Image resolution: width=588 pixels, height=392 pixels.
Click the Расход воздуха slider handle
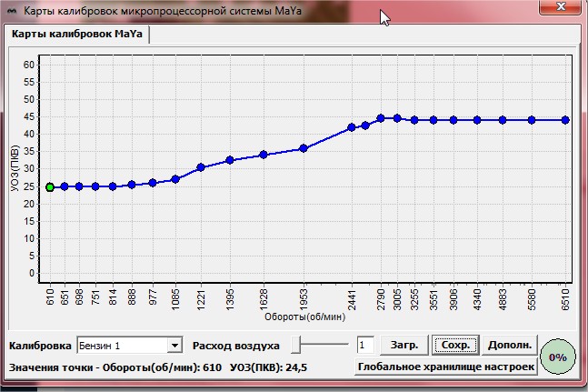tap(297, 345)
